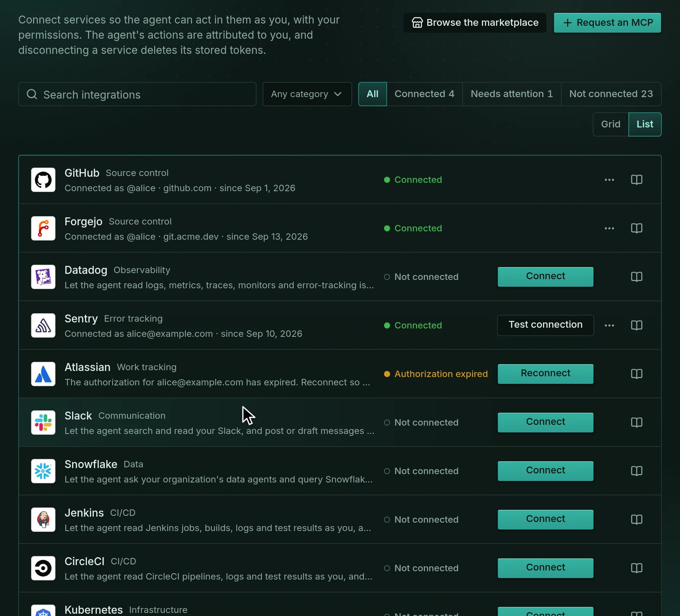
Task: Connect the Snowflake integration
Action: pyautogui.click(x=546, y=471)
